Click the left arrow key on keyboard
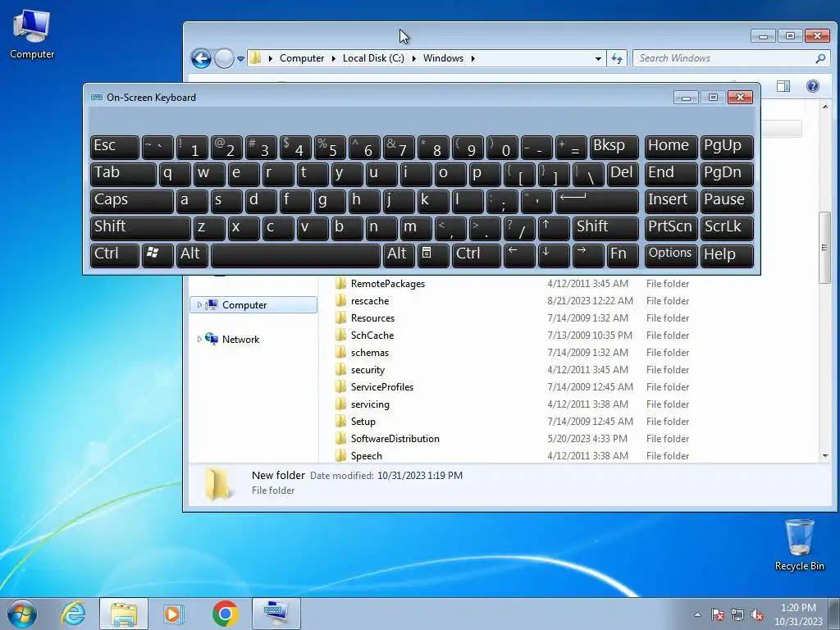This screenshot has width=840, height=630. click(519, 255)
